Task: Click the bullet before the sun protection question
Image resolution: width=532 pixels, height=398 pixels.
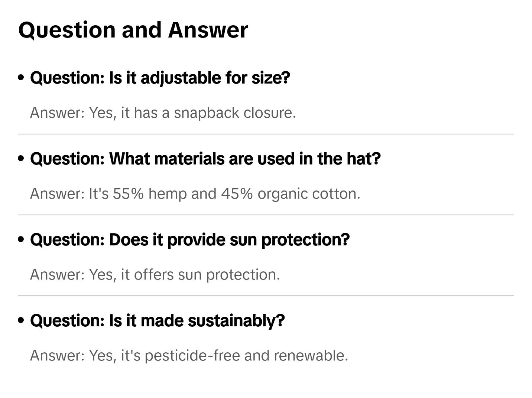Action: click(21, 239)
